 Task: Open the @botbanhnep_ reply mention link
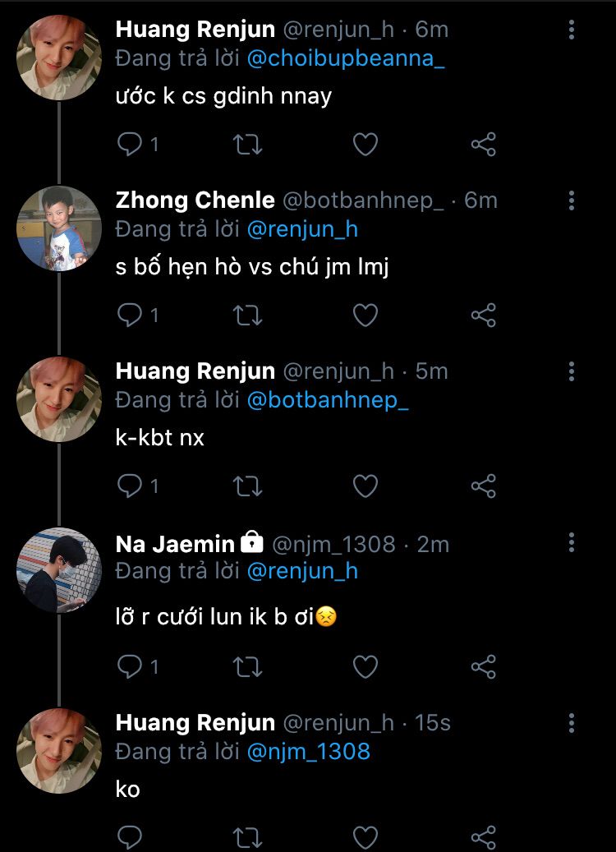coord(327,400)
